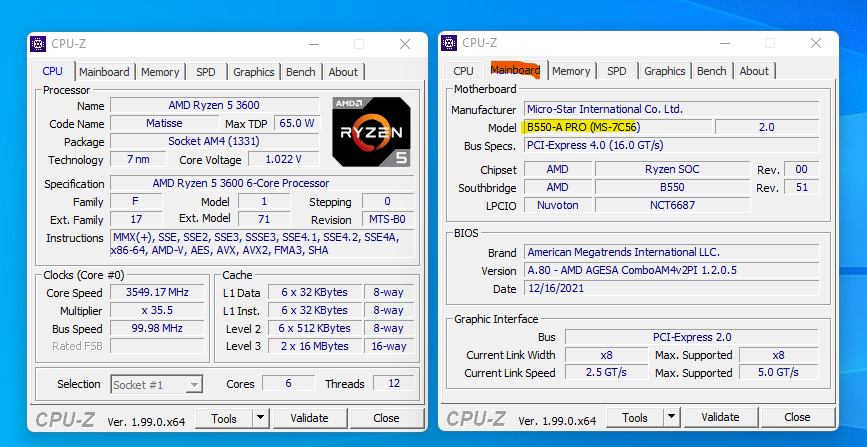Select Graphics tab in right window
This screenshot has height=447, width=867.
click(665, 71)
